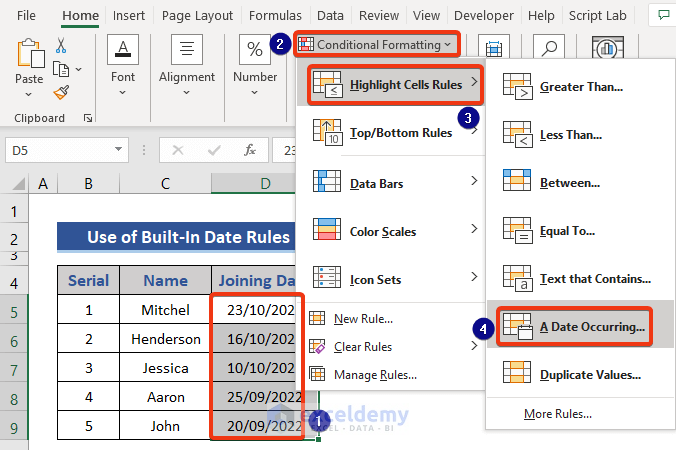
Task: Open the Conditional Formatting dropdown
Action: coord(377,44)
